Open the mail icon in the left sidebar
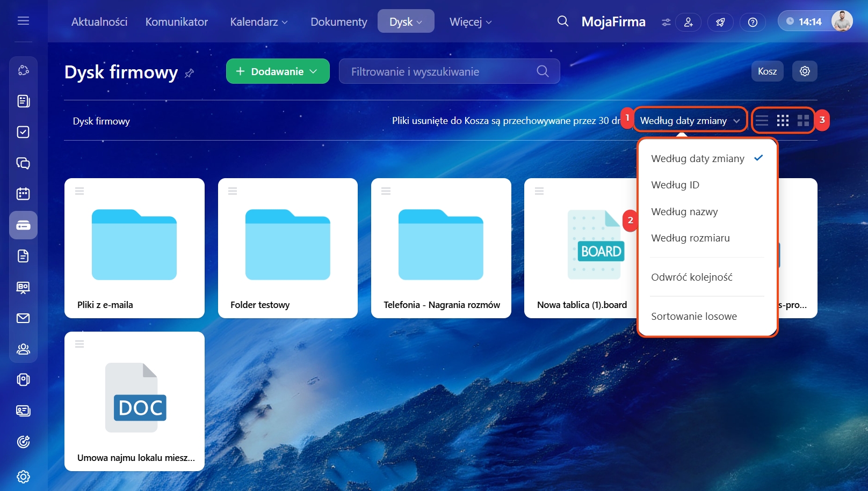The image size is (868, 491). (23, 318)
